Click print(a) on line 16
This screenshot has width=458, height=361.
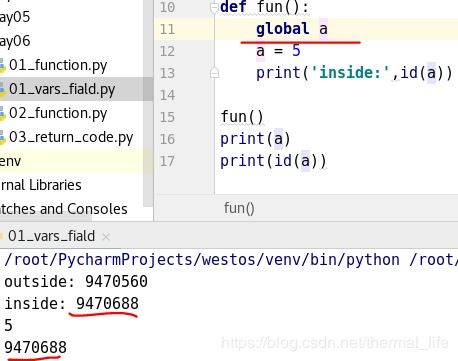click(255, 139)
